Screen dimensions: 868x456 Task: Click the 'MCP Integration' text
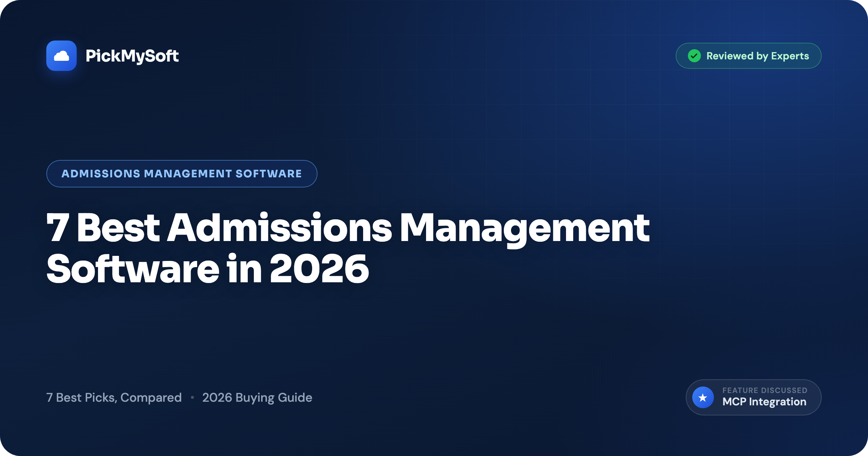764,402
